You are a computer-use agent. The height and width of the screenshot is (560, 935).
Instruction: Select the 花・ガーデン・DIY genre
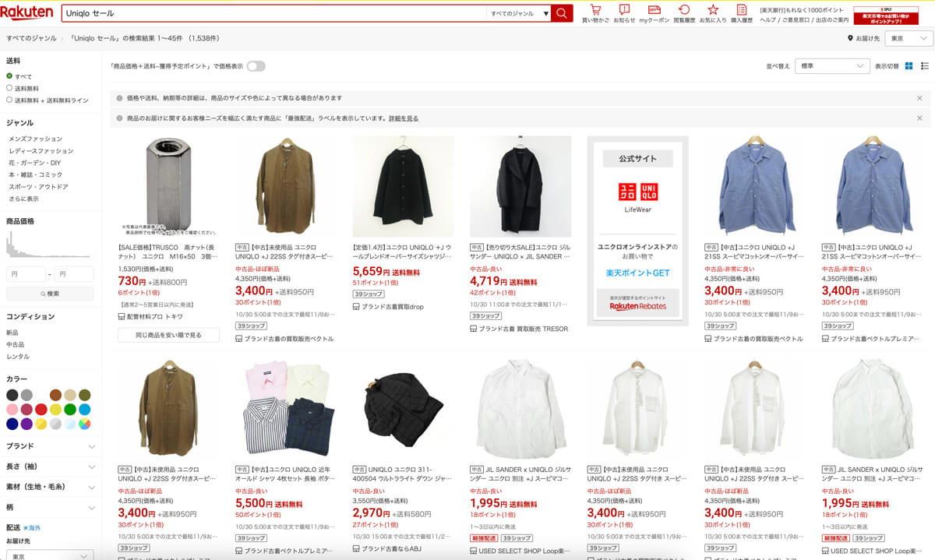click(x=34, y=163)
